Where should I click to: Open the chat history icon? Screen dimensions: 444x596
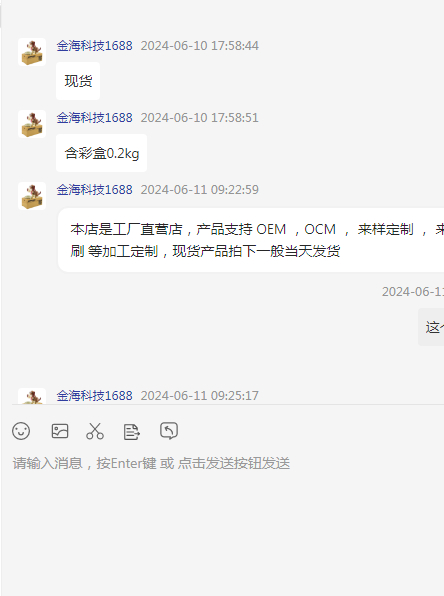point(169,431)
